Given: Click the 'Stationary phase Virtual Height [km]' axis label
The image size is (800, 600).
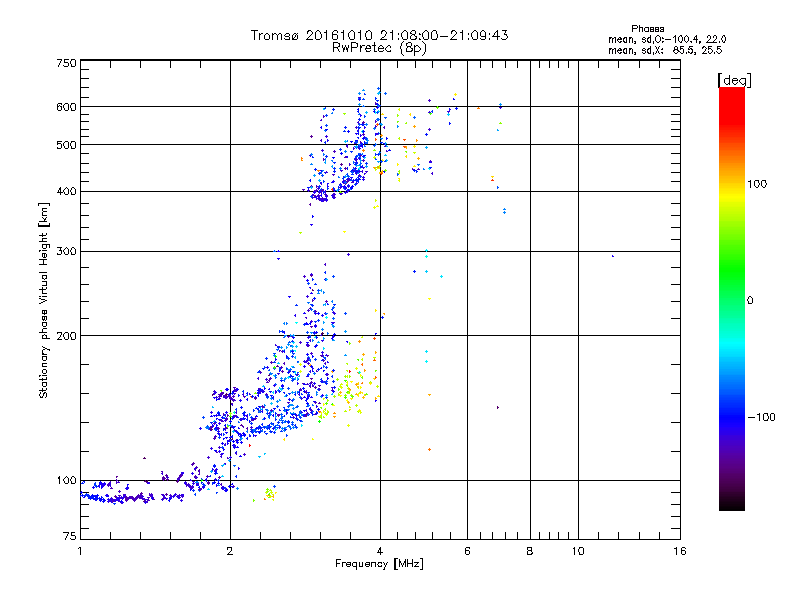Looking at the screenshot, I should pos(44,301).
